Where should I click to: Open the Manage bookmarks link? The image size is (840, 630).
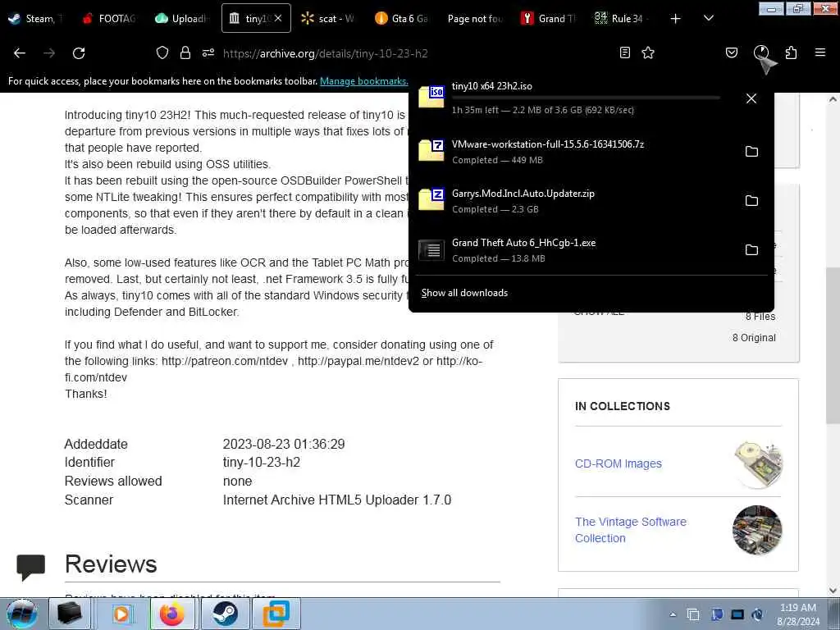(x=363, y=81)
